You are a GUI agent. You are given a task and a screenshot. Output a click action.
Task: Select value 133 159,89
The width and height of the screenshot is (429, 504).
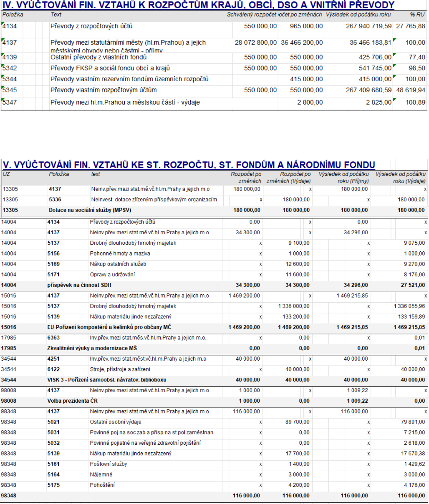pos(411,316)
